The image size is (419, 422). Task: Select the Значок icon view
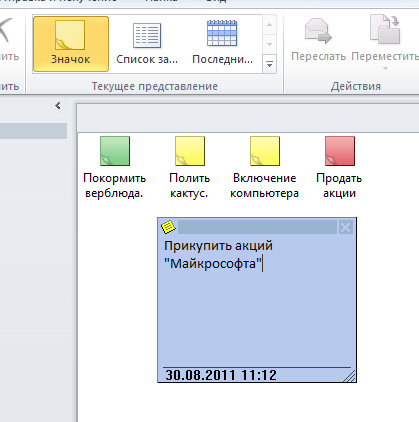71,44
